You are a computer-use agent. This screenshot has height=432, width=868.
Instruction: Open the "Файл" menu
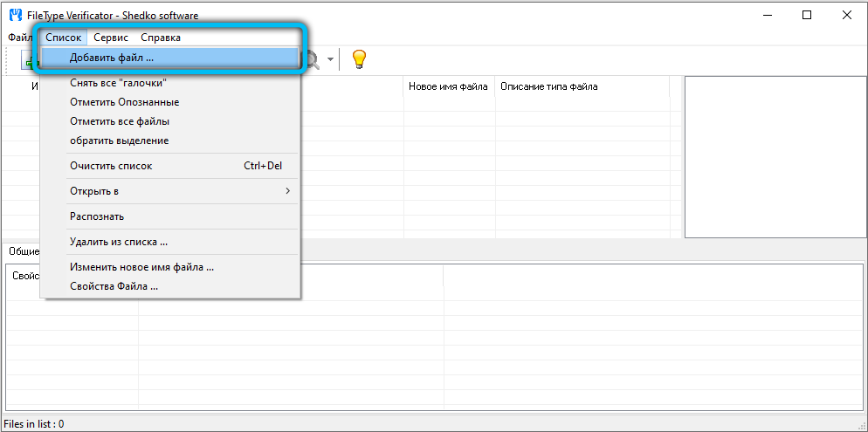19,38
